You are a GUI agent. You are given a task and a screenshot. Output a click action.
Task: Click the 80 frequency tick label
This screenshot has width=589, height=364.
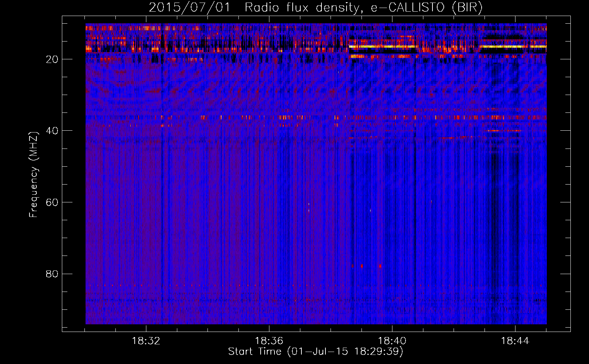click(x=52, y=274)
